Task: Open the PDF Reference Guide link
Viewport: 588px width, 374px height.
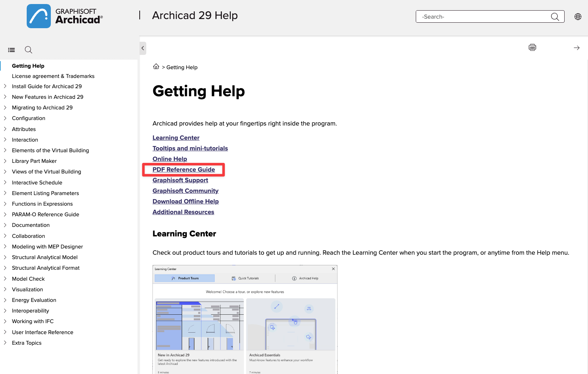Action: point(184,169)
